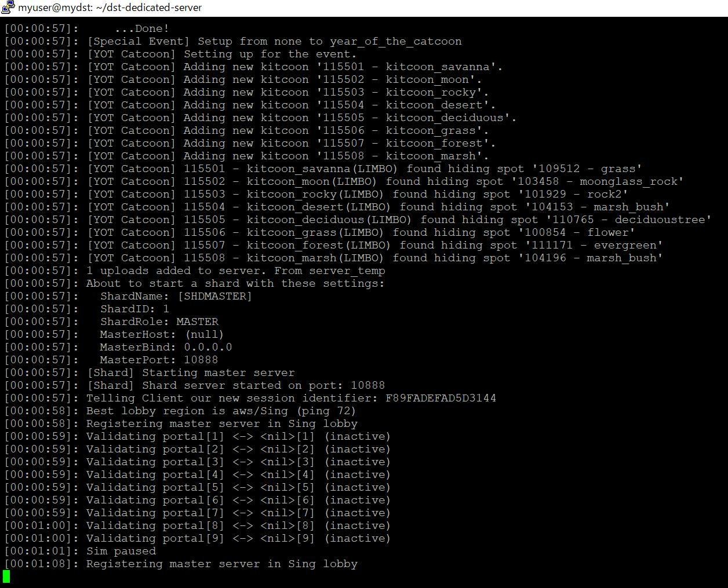Click 'About to start a shard with these settings:'
The image size is (728, 588).
235,283
